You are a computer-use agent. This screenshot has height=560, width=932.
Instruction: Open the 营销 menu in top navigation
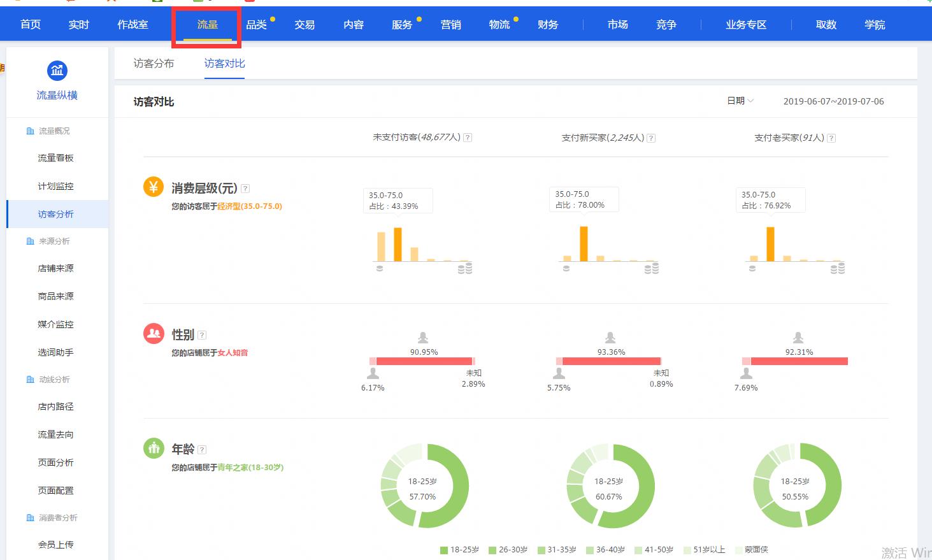(x=450, y=24)
